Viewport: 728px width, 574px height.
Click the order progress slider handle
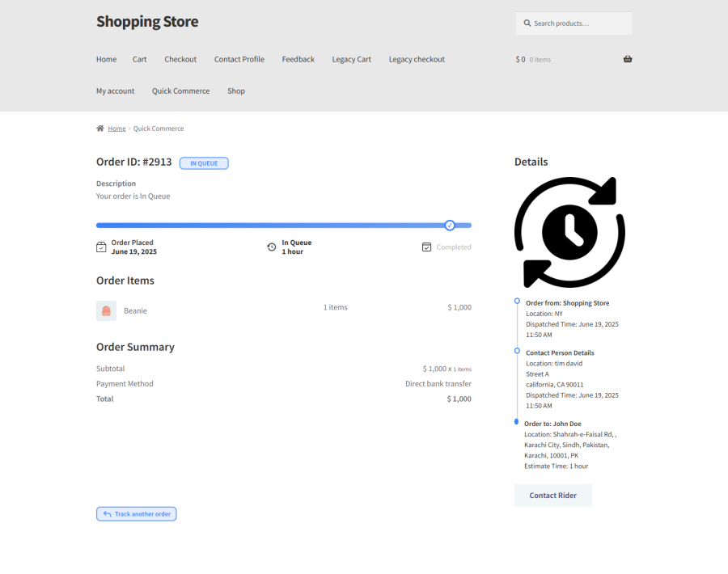450,225
